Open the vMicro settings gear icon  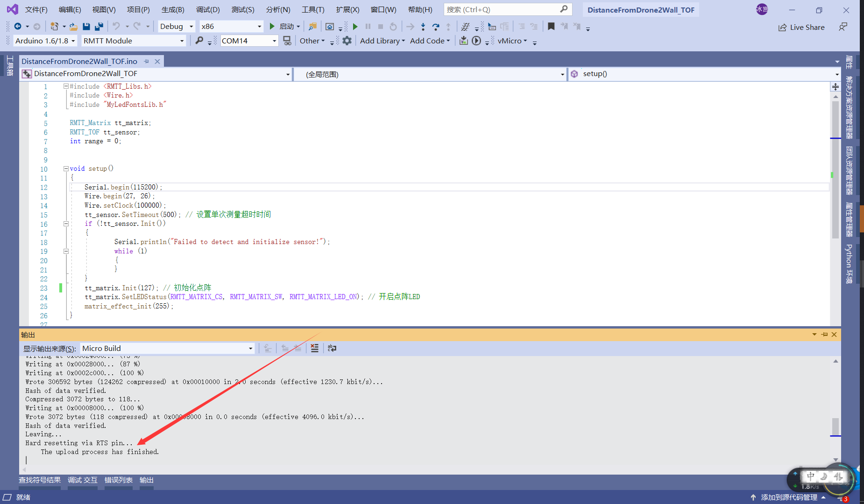[x=347, y=41]
